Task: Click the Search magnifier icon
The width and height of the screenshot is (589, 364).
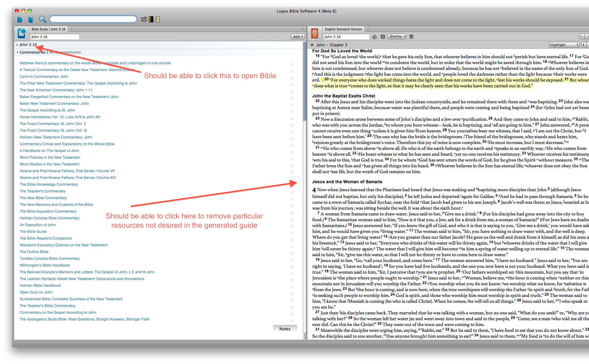Action: [x=43, y=20]
